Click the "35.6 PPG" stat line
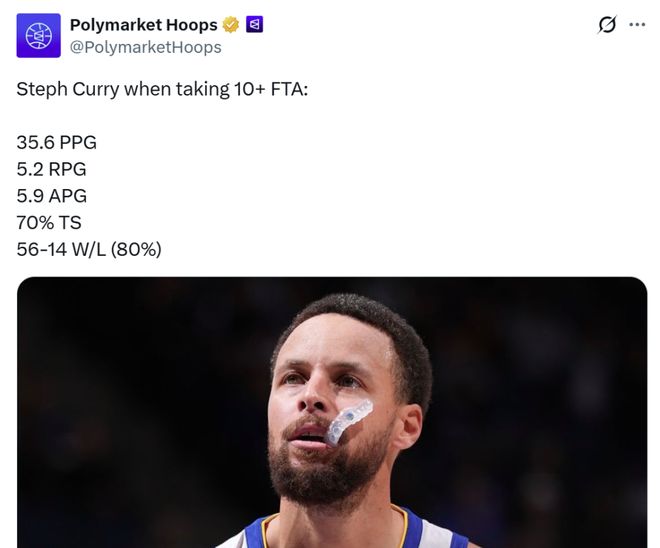 [57, 142]
